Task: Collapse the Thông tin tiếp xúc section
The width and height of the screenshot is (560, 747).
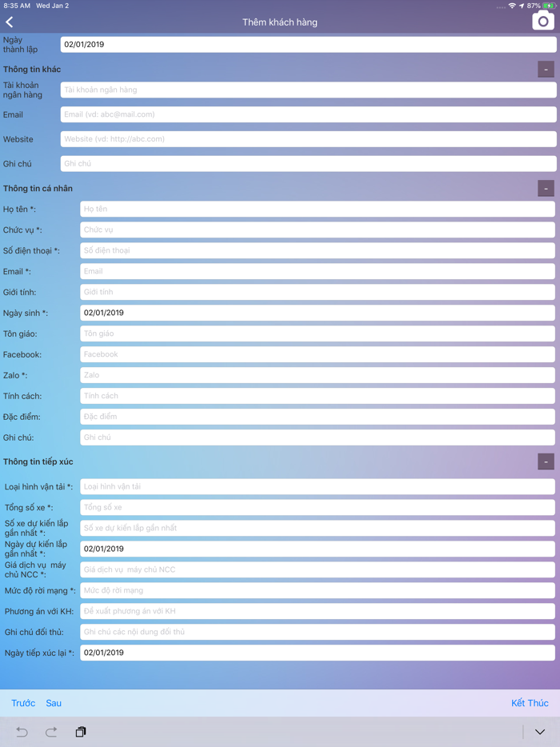Action: point(546,461)
